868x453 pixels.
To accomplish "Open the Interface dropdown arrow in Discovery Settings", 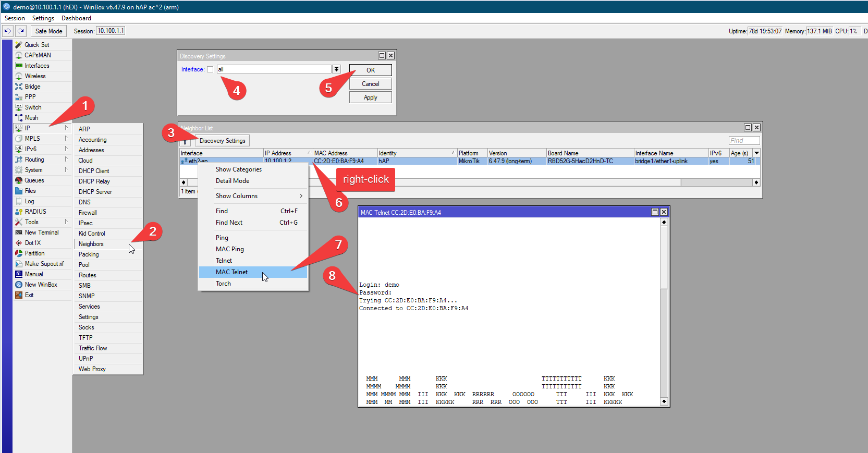I will point(337,69).
